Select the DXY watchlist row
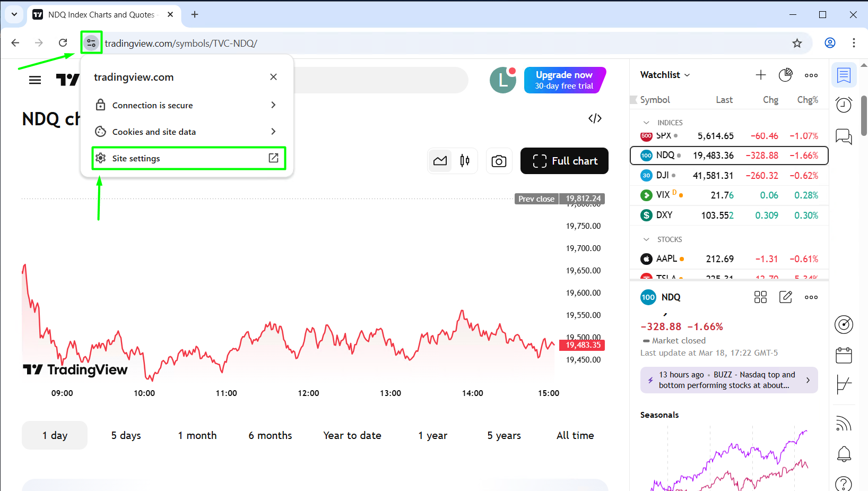This screenshot has height=491, width=868. coord(729,215)
